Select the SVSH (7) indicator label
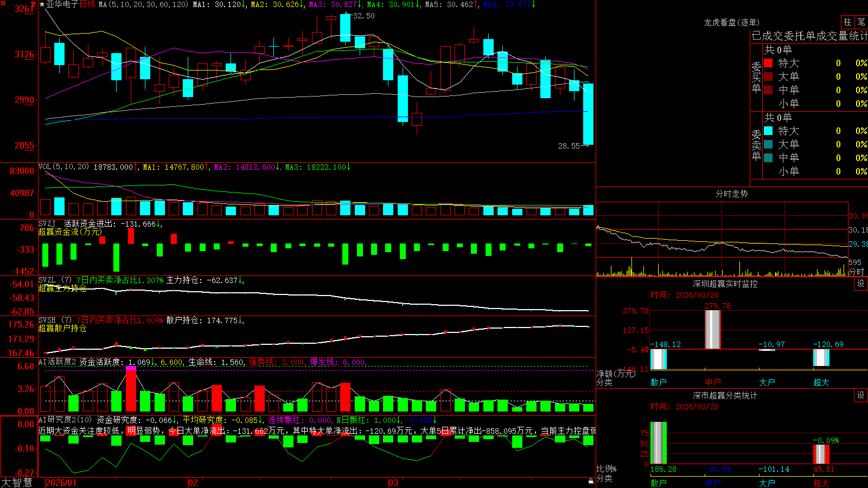The width and height of the screenshot is (868, 488). point(55,320)
